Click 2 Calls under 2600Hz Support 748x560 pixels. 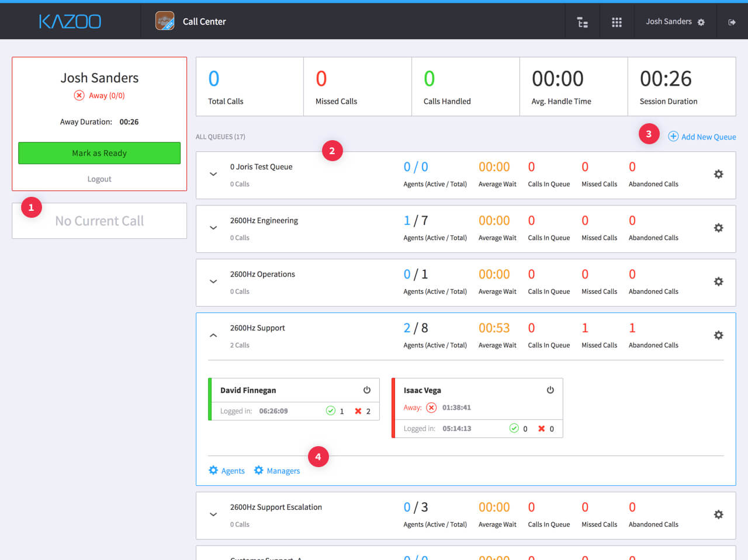(240, 345)
